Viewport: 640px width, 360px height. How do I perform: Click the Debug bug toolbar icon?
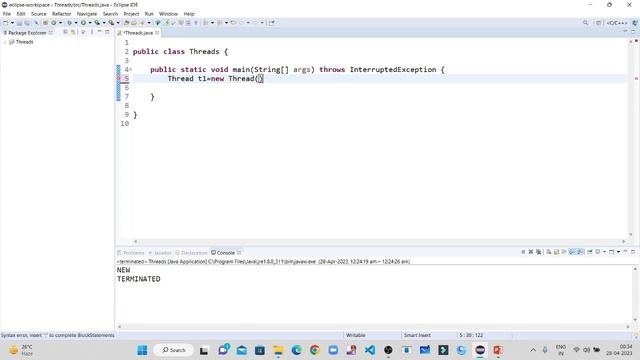[69, 23]
